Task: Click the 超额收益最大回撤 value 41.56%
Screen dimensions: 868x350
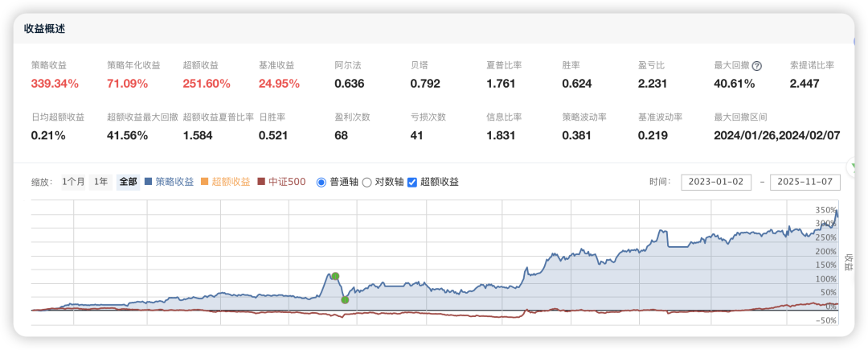Action: click(127, 136)
